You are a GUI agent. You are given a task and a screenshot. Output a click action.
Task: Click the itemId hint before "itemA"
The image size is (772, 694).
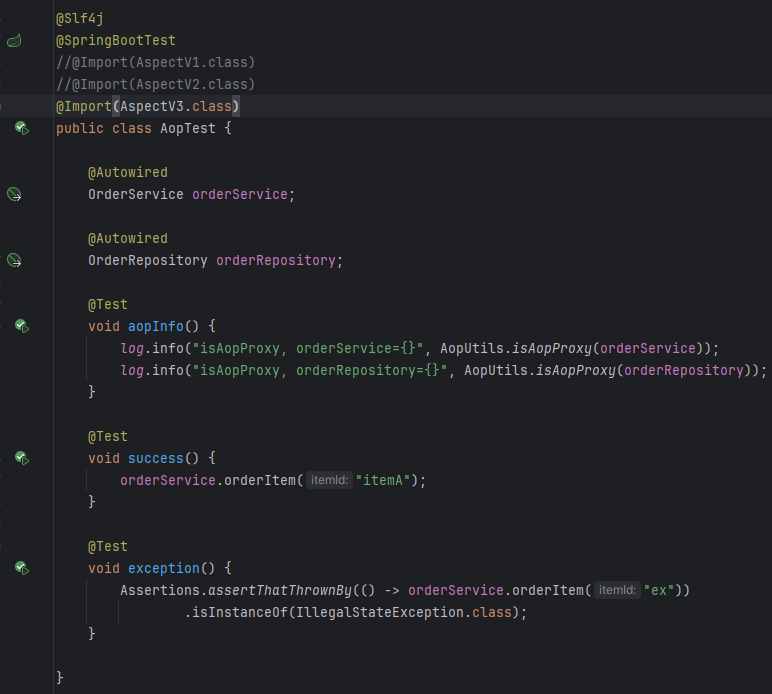pos(329,480)
